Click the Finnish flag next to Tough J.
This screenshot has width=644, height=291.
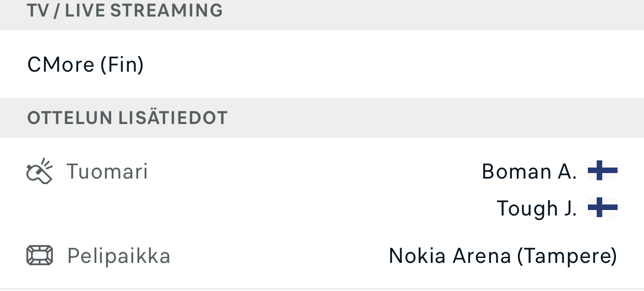click(603, 208)
